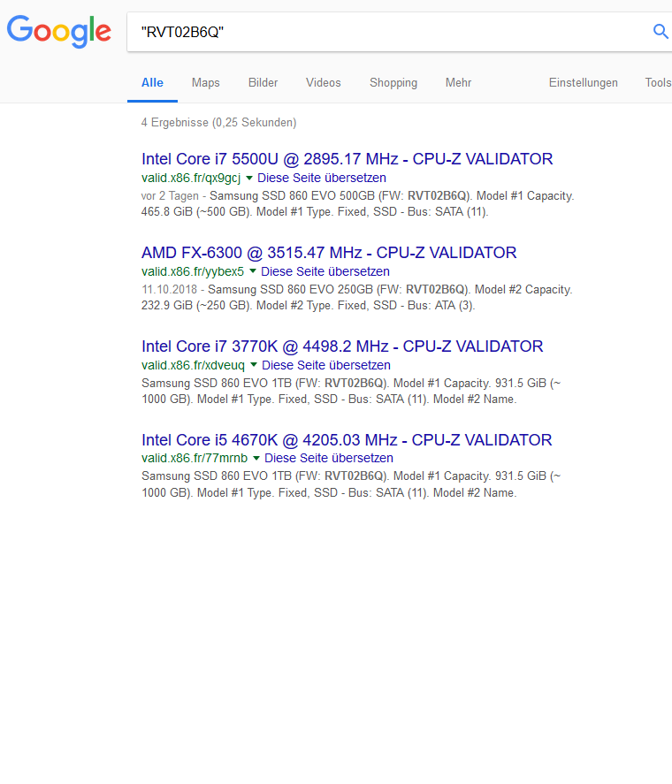Click the date 11.10.2018 in snippet
Screen dimensions: 672x784
pos(169,290)
